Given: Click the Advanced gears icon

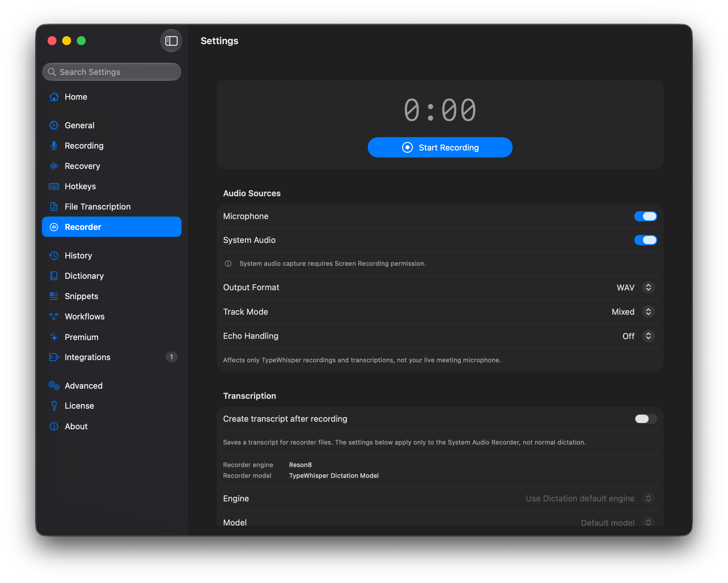Looking at the screenshot, I should [54, 385].
